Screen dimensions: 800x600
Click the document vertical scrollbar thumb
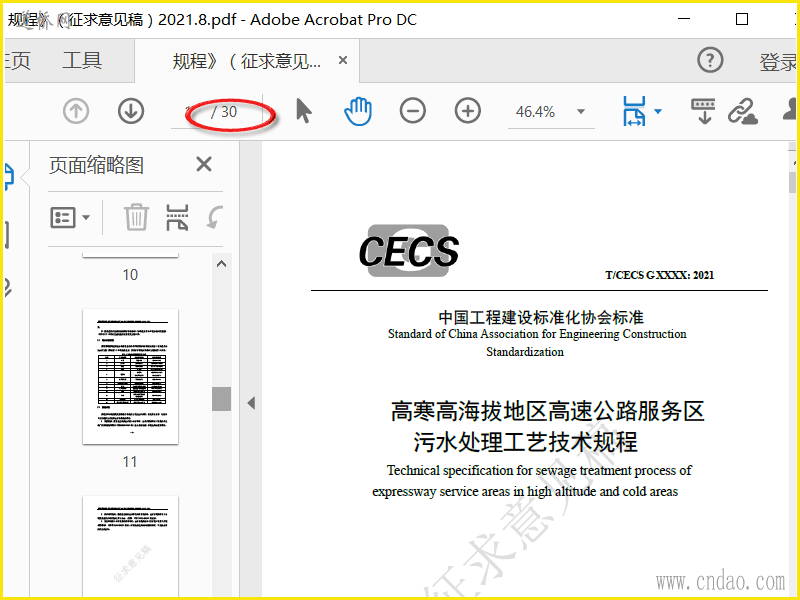(792, 182)
